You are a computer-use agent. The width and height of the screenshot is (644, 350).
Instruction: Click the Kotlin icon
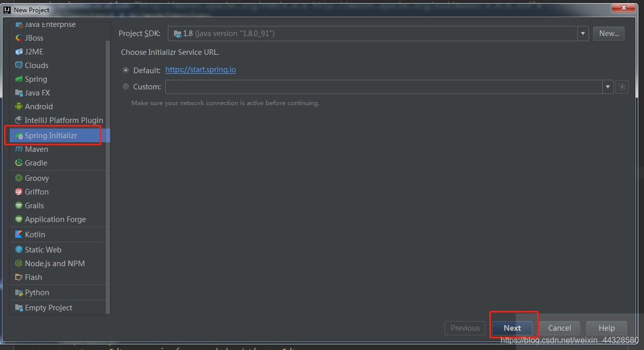coord(19,235)
